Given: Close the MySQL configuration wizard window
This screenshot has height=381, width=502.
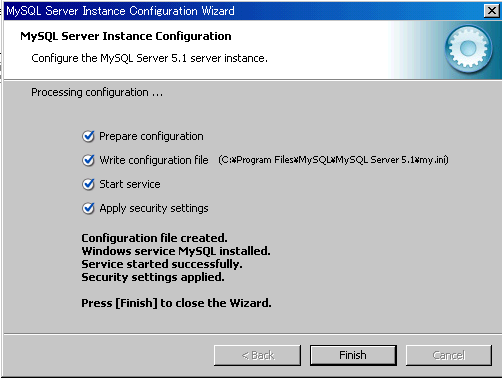Looking at the screenshot, I should [492, 11].
